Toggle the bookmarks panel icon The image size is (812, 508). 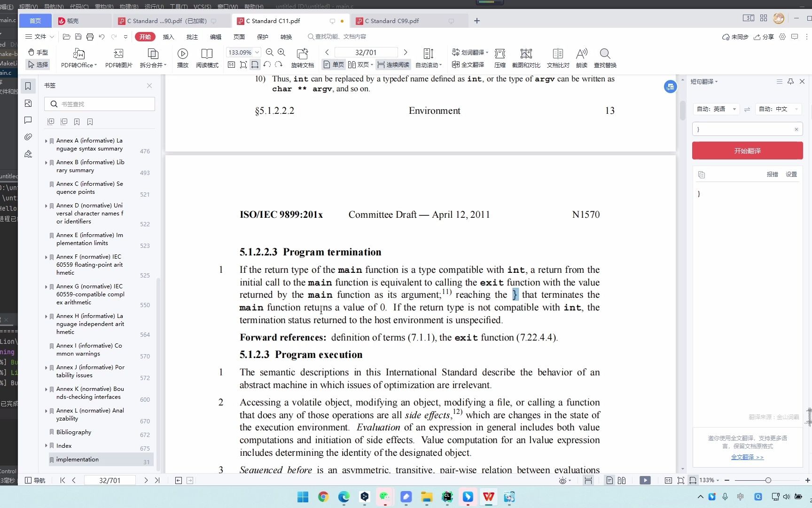[28, 86]
